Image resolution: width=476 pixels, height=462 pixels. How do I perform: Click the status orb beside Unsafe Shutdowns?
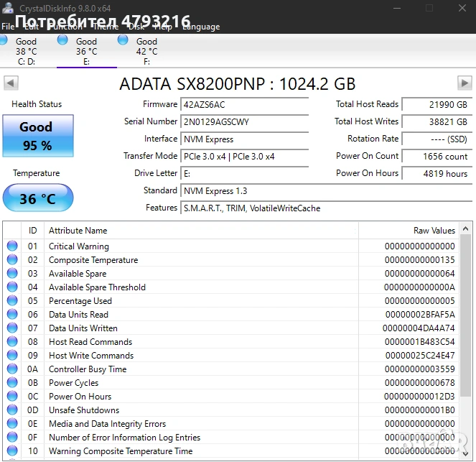[x=12, y=410]
